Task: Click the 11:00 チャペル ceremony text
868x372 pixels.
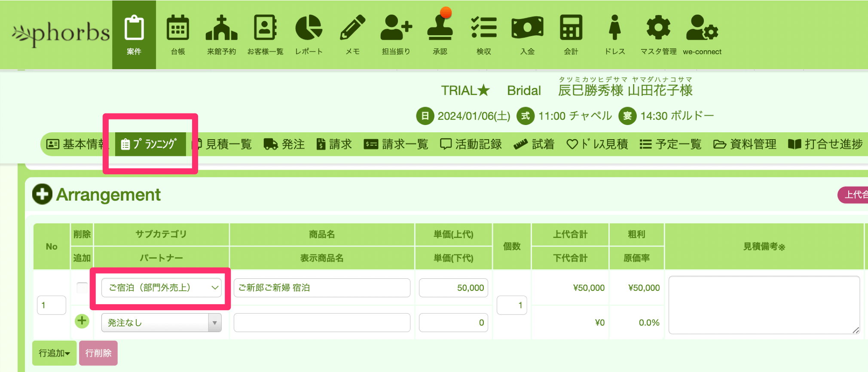Action: point(575,116)
